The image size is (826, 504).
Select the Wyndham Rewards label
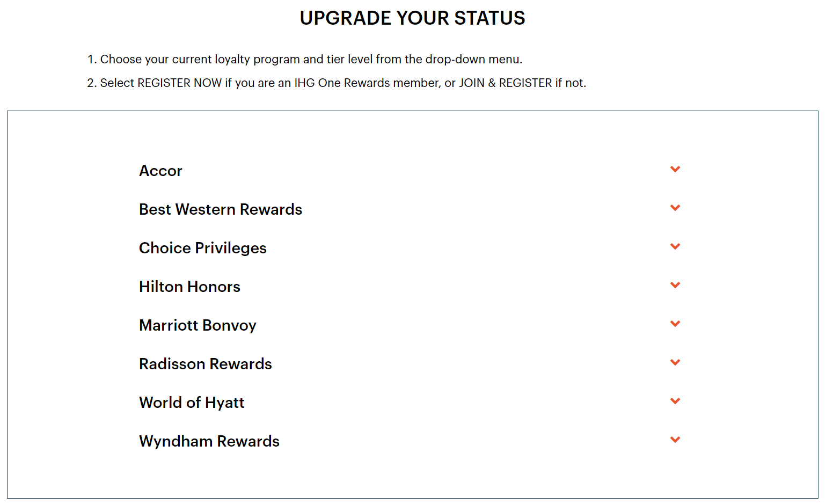209,441
